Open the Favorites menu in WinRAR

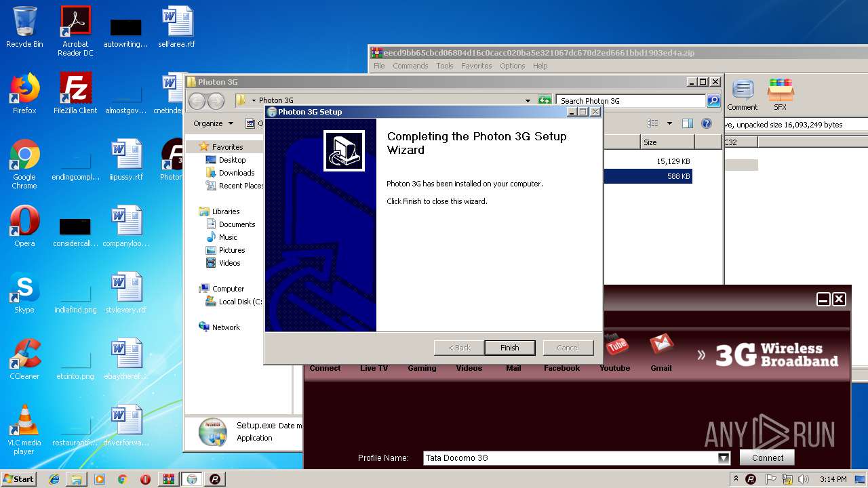coord(477,66)
